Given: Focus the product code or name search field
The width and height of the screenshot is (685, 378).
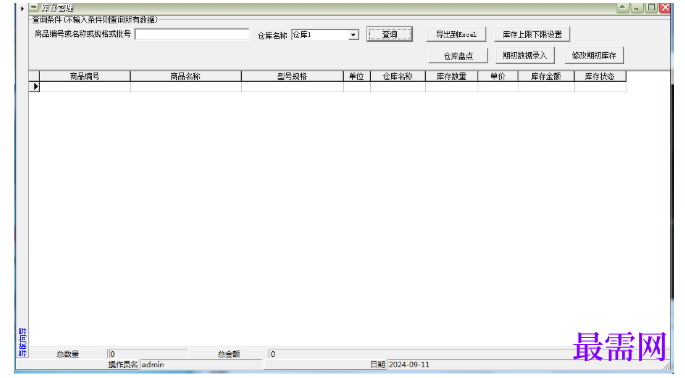Looking at the screenshot, I should point(192,34).
